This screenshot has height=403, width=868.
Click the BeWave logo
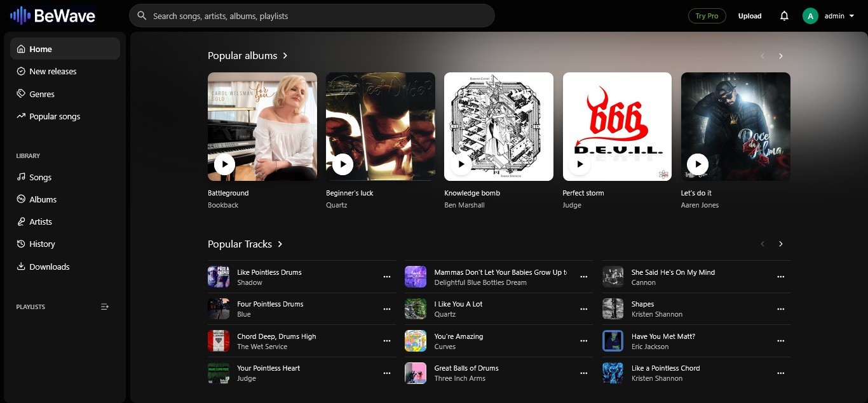pyautogui.click(x=53, y=16)
